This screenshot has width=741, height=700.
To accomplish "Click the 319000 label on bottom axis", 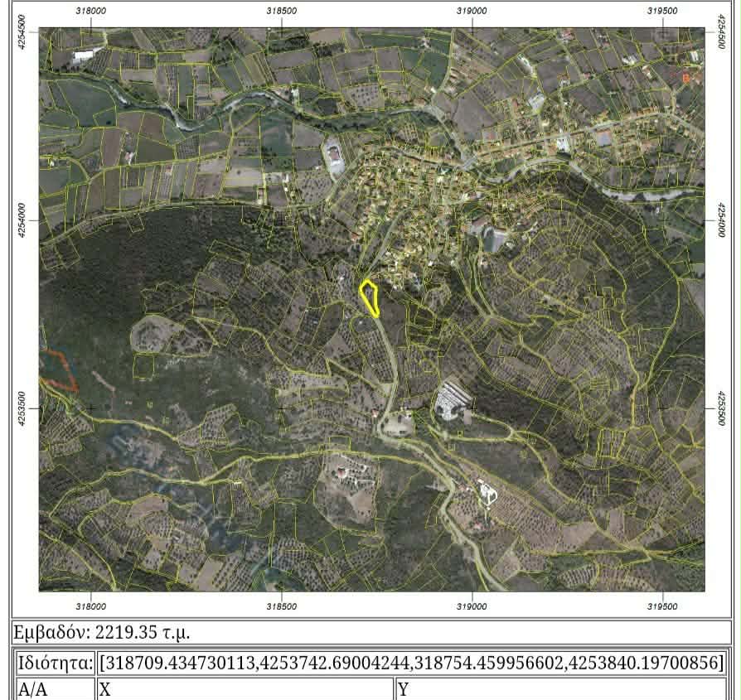I will click(x=472, y=606).
